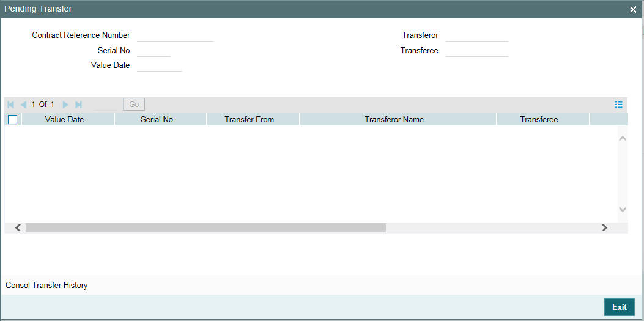
Task: Click the horizontal scroll left arrow
Action: 18,228
